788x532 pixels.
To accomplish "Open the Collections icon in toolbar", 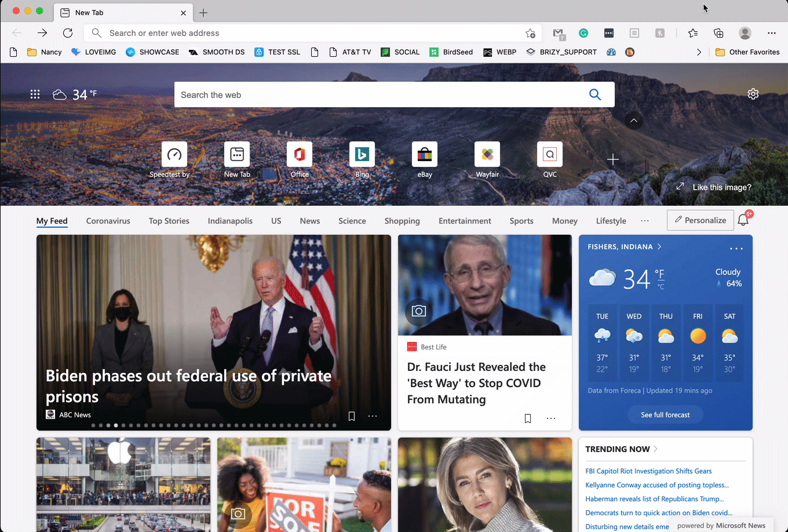I will tap(718, 33).
